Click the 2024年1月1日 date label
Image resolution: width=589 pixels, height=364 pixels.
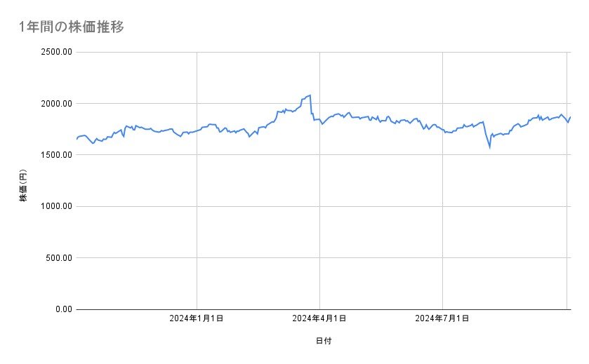click(x=197, y=319)
